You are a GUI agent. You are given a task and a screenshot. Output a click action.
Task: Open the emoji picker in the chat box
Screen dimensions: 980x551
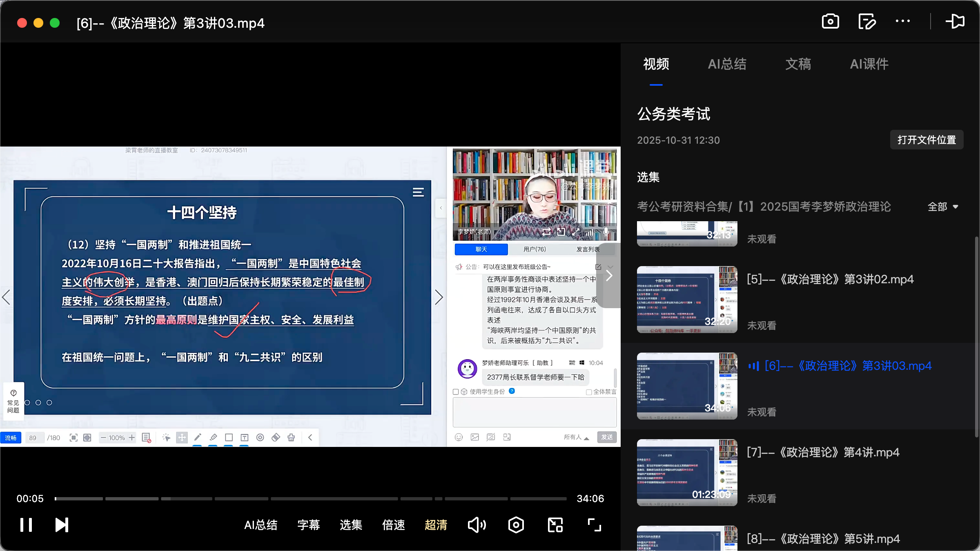(x=459, y=437)
